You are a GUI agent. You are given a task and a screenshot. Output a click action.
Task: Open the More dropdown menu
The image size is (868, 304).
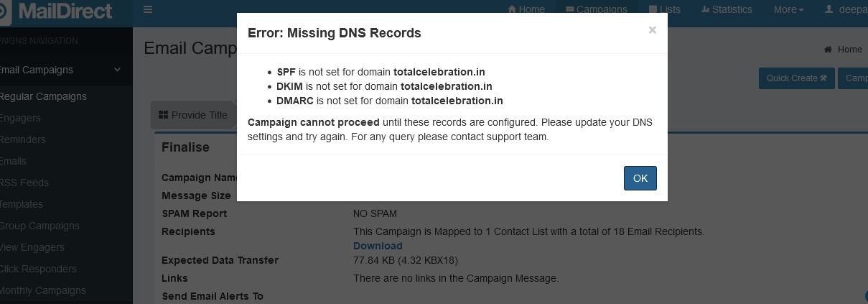point(788,9)
